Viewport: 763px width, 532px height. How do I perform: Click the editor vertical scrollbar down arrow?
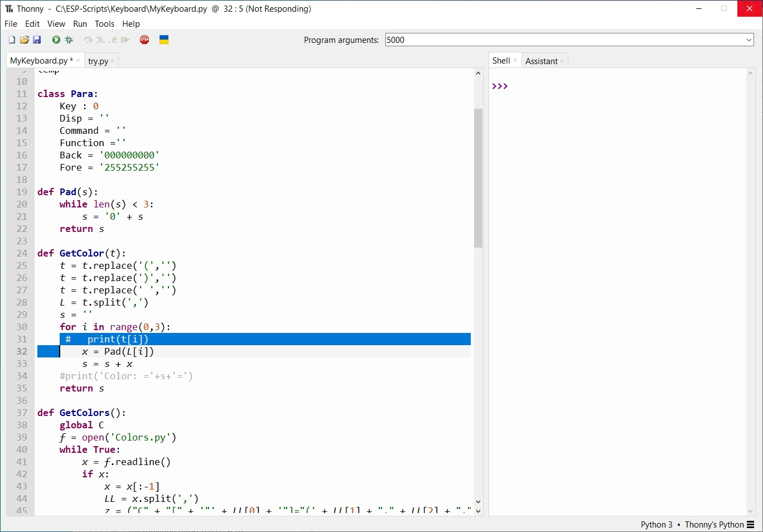(478, 502)
